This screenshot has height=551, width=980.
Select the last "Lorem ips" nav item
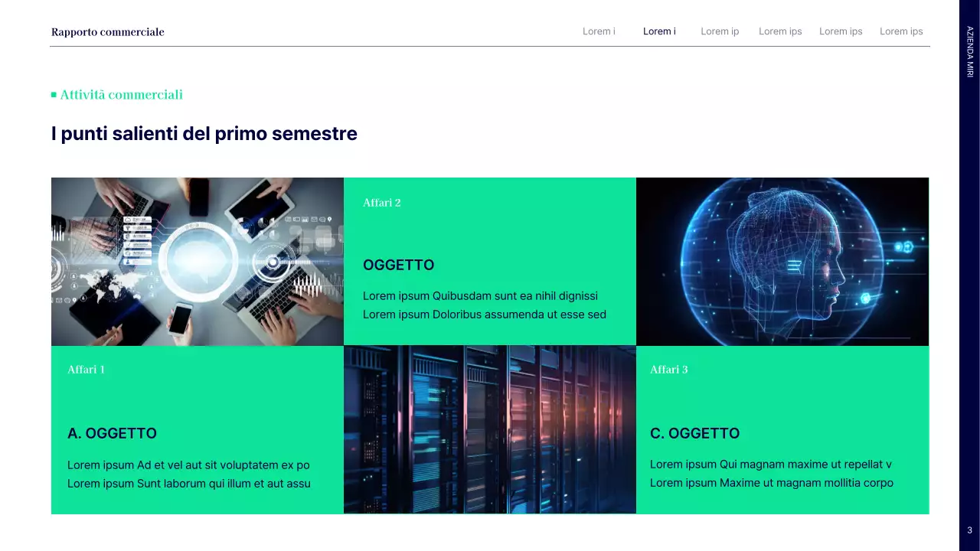coord(901,31)
